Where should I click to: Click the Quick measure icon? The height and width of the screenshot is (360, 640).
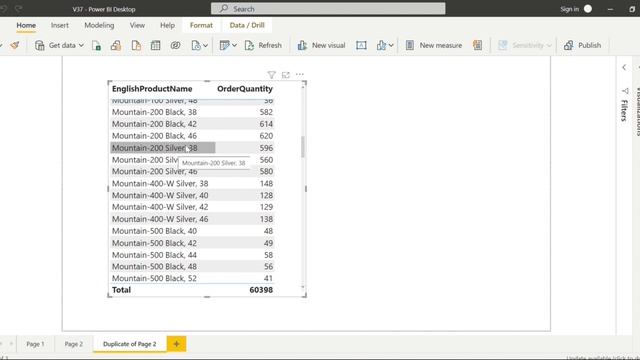click(x=478, y=45)
